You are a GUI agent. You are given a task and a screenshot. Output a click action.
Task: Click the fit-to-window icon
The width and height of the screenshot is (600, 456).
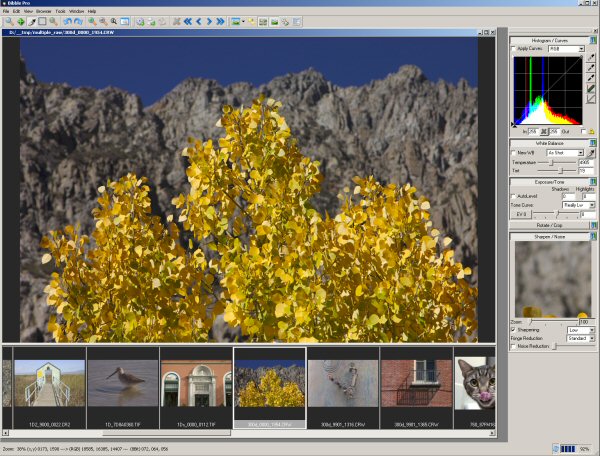click(x=125, y=22)
